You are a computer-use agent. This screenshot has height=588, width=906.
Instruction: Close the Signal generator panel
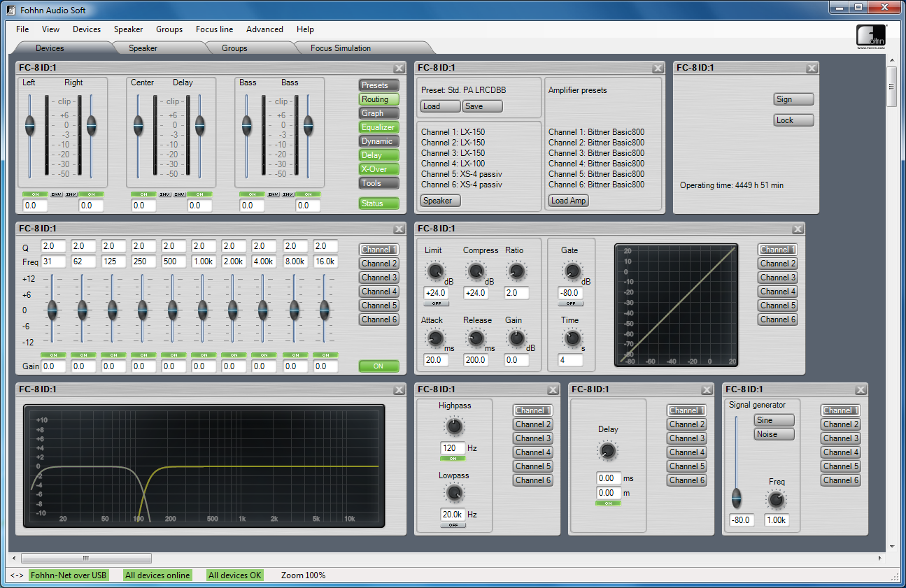coord(861,389)
